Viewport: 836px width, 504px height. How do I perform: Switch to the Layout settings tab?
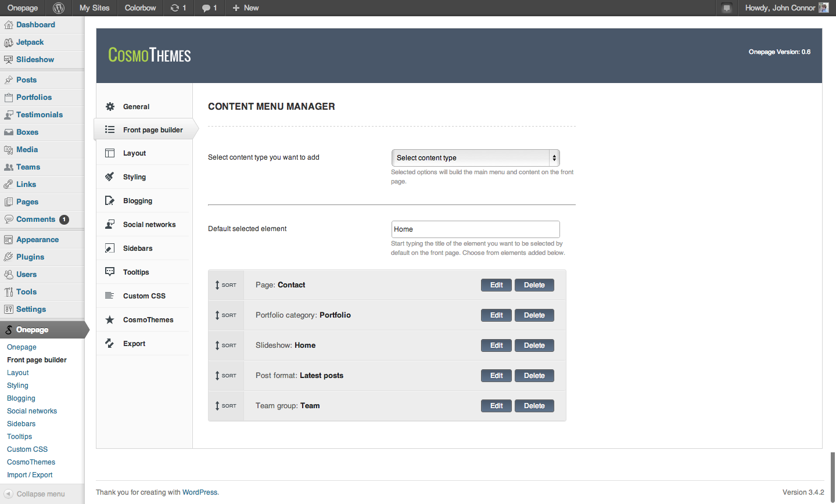point(134,153)
